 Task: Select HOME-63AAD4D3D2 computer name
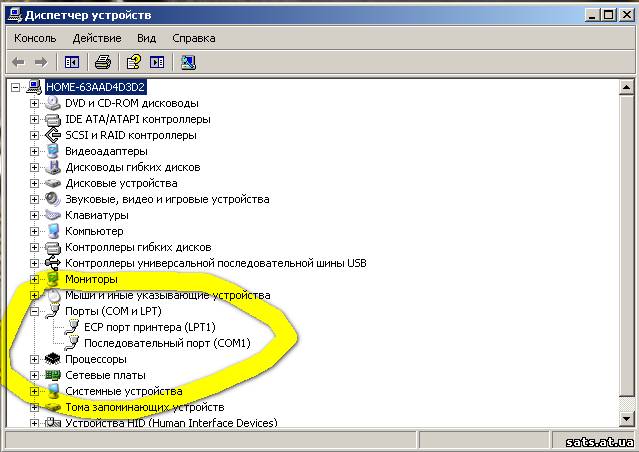point(96,87)
